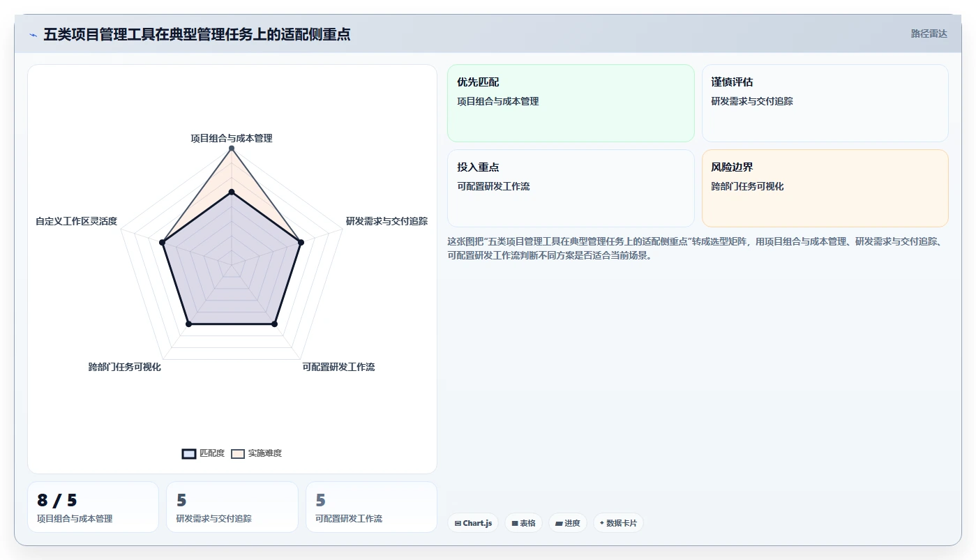Click the data point on 可配置研发工作流 axis
Viewport: 976px width, 560px height.
point(274,324)
